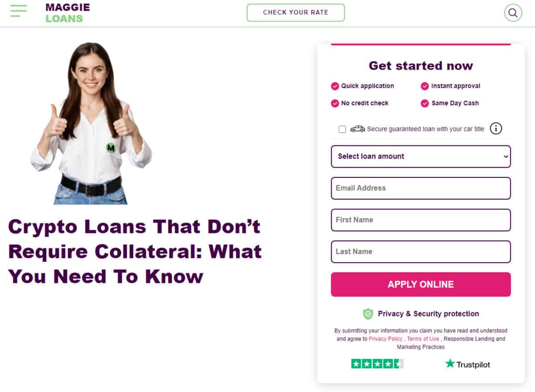
Task: Click the search magnifier icon
Action: click(x=513, y=12)
